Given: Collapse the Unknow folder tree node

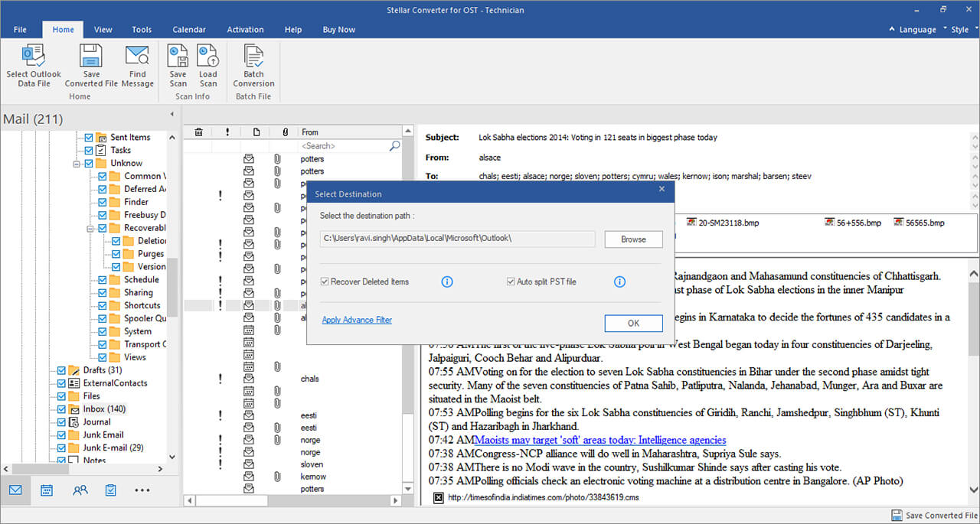Looking at the screenshot, I should [x=77, y=164].
